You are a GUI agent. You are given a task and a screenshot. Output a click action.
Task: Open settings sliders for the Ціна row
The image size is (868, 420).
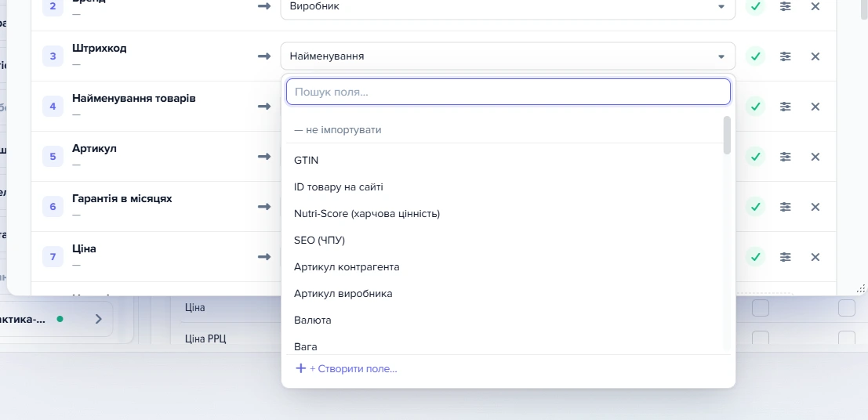click(x=786, y=257)
